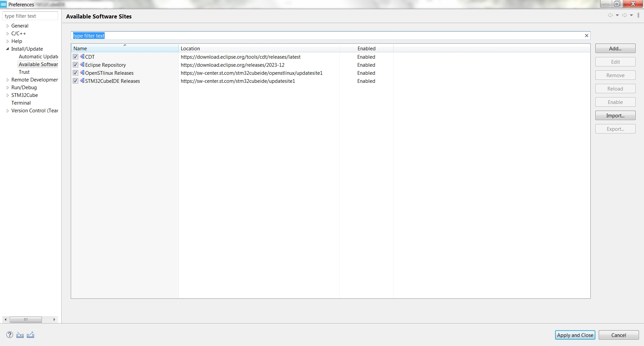Expand the General tree node
The width and height of the screenshot is (644, 346).
pyautogui.click(x=8, y=26)
